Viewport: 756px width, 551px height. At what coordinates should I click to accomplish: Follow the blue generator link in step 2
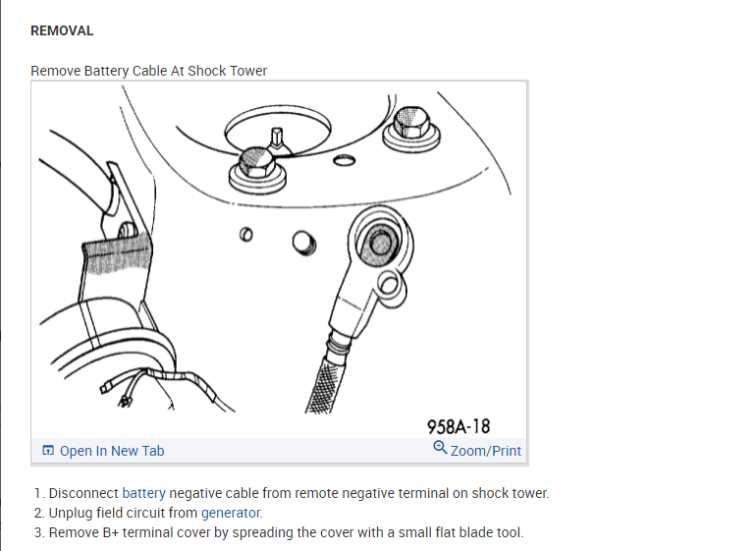pyautogui.click(x=231, y=513)
